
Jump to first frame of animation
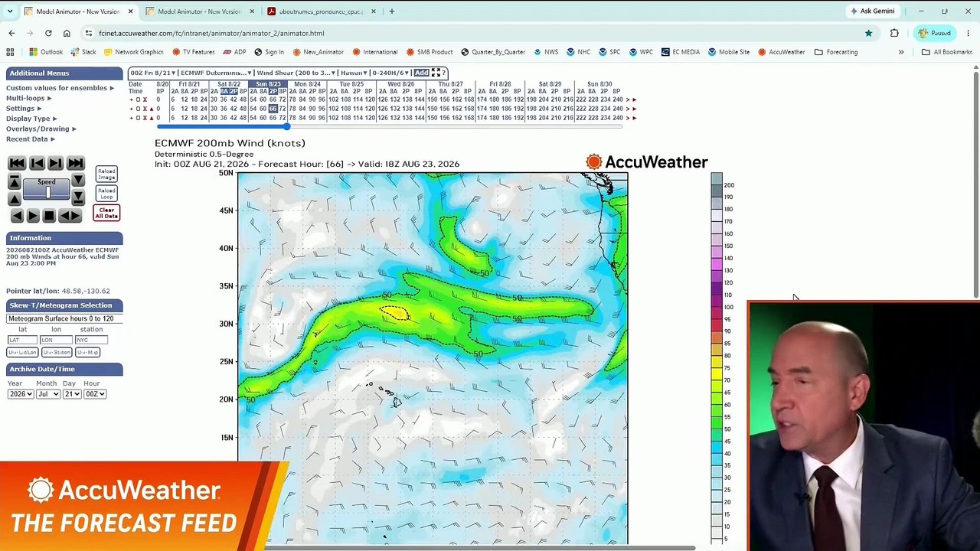[x=17, y=163]
